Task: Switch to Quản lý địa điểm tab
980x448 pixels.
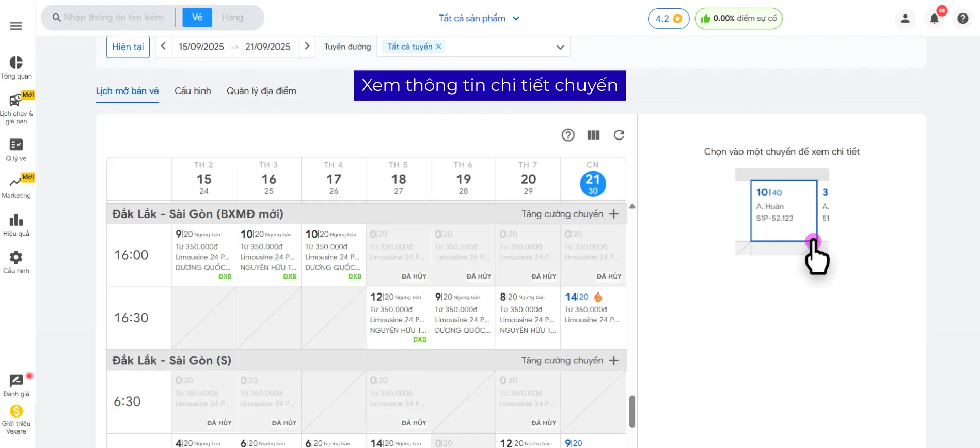Action: click(261, 91)
